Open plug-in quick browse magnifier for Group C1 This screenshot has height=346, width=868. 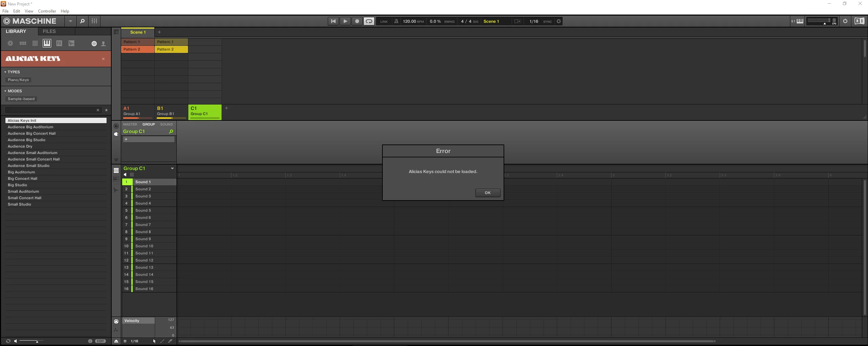[x=171, y=132]
